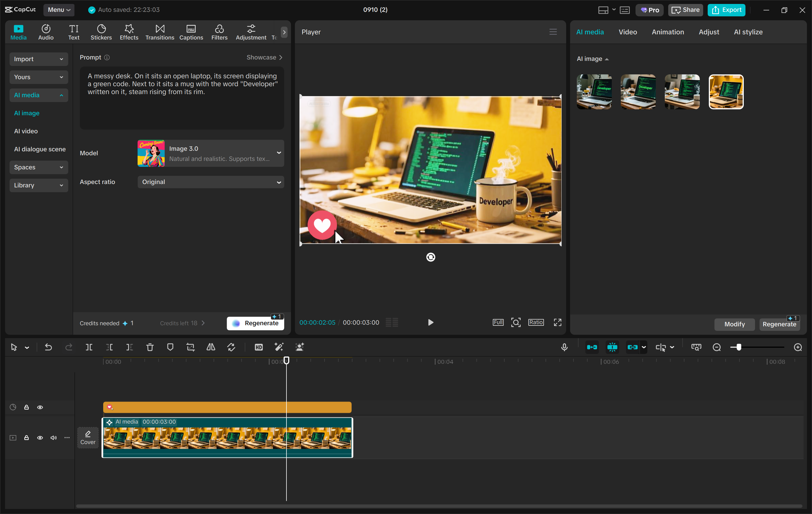The image size is (812, 514).
Task: Open the Image 3.0 model dropdown
Action: (x=211, y=153)
